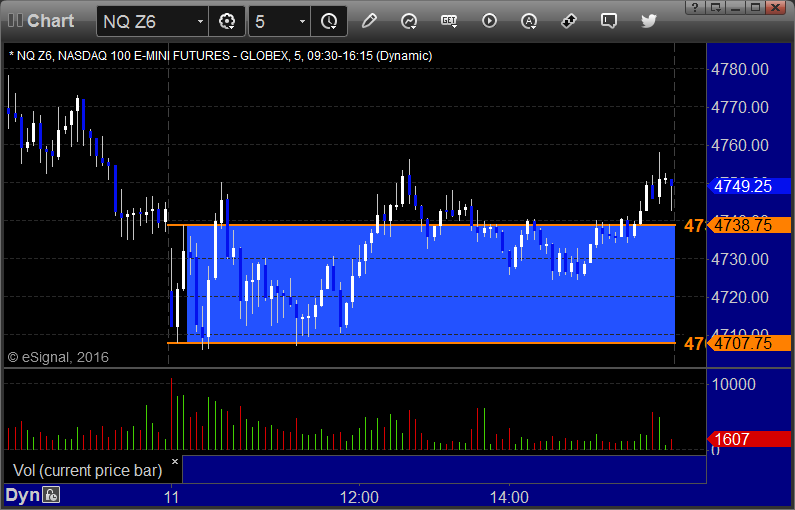
Task: Open the time template clock menu
Action: click(x=329, y=21)
